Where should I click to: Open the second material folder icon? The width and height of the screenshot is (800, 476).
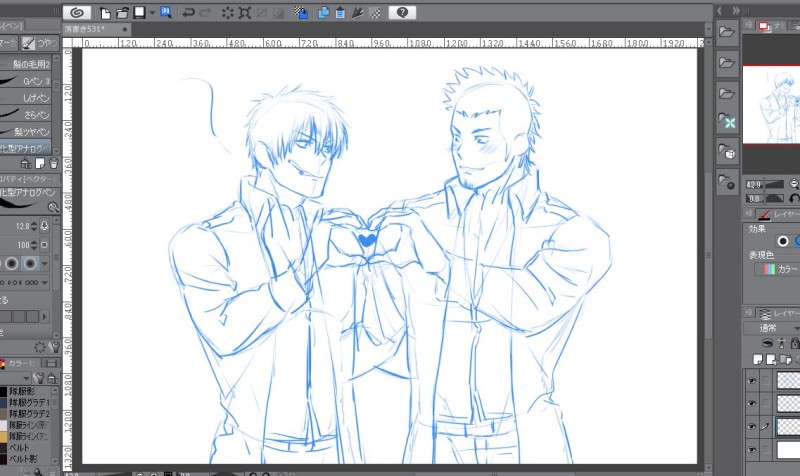point(727,63)
